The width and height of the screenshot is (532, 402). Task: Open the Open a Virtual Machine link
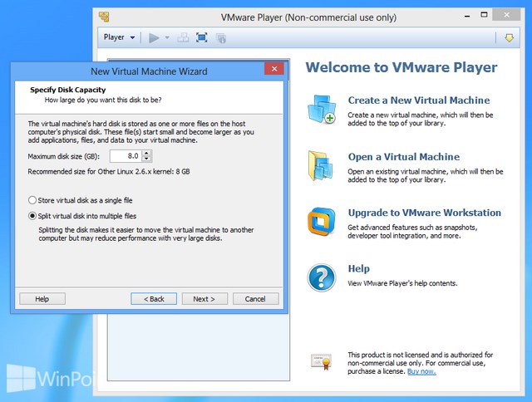pos(404,157)
